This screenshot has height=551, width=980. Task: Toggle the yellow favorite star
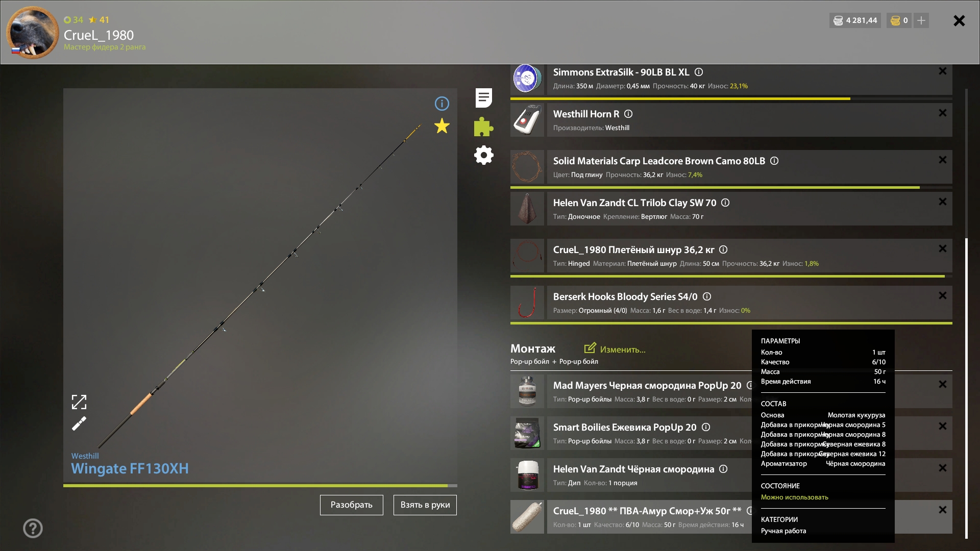pyautogui.click(x=442, y=126)
